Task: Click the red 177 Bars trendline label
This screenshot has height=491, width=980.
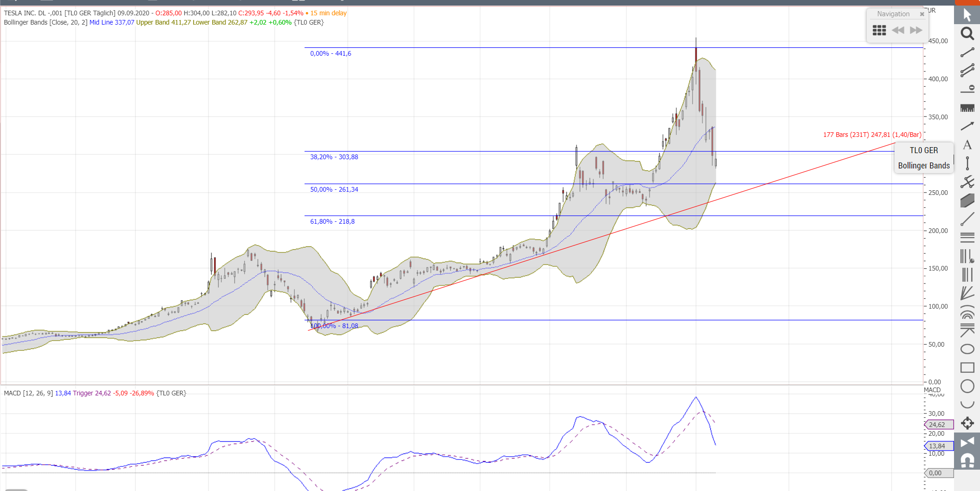Action: click(x=872, y=135)
